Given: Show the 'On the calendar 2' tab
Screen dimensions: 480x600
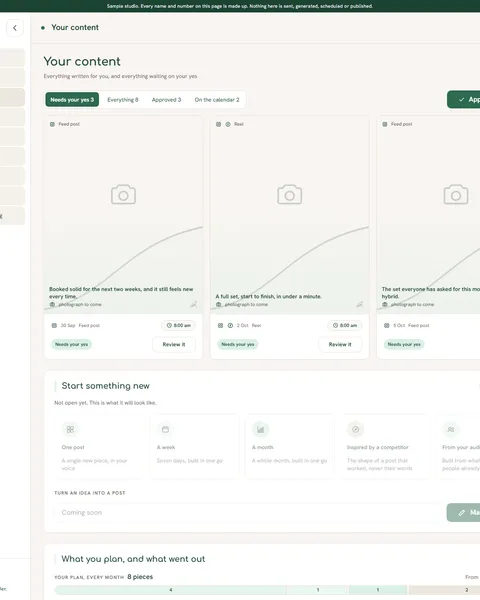Looking at the screenshot, I should (217, 99).
